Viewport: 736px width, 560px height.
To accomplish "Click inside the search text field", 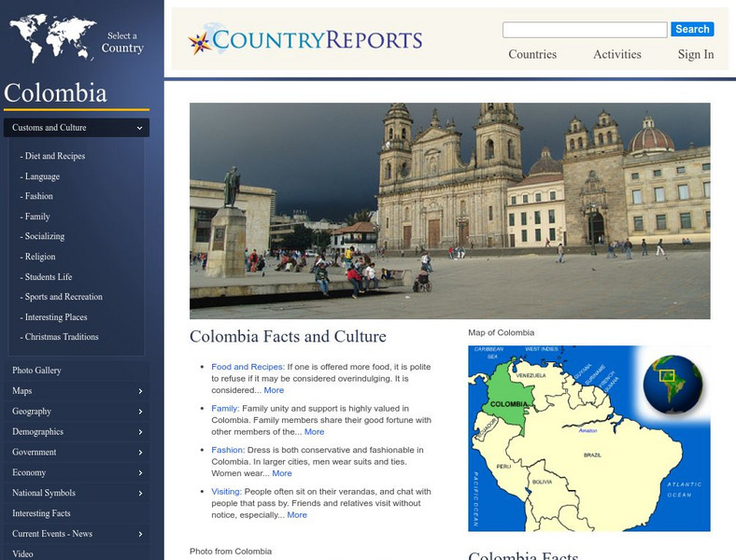I will click(585, 30).
